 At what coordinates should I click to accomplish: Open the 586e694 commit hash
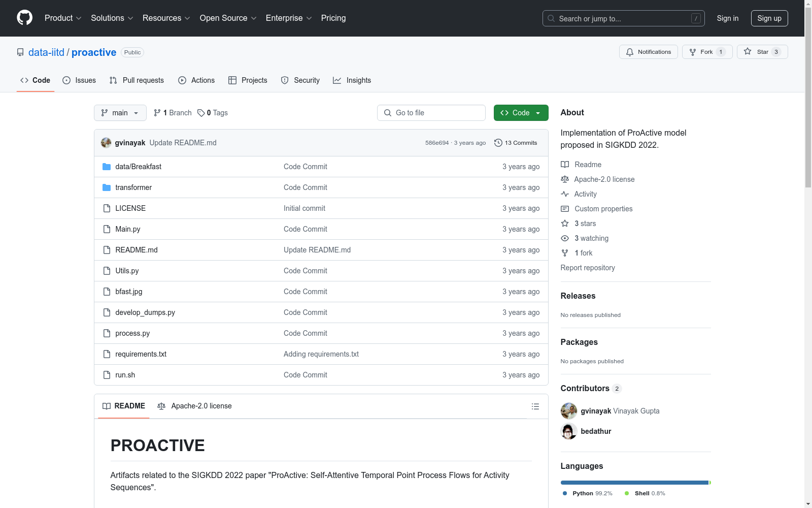point(437,143)
